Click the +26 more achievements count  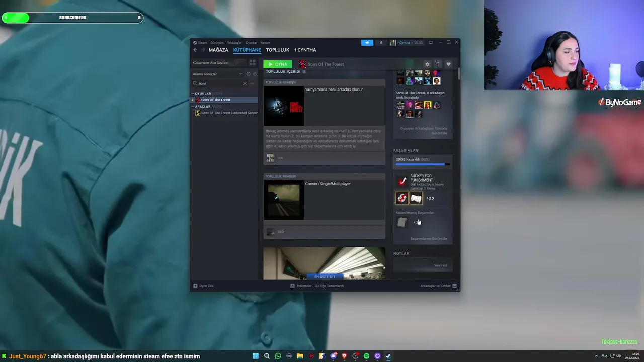(x=430, y=198)
